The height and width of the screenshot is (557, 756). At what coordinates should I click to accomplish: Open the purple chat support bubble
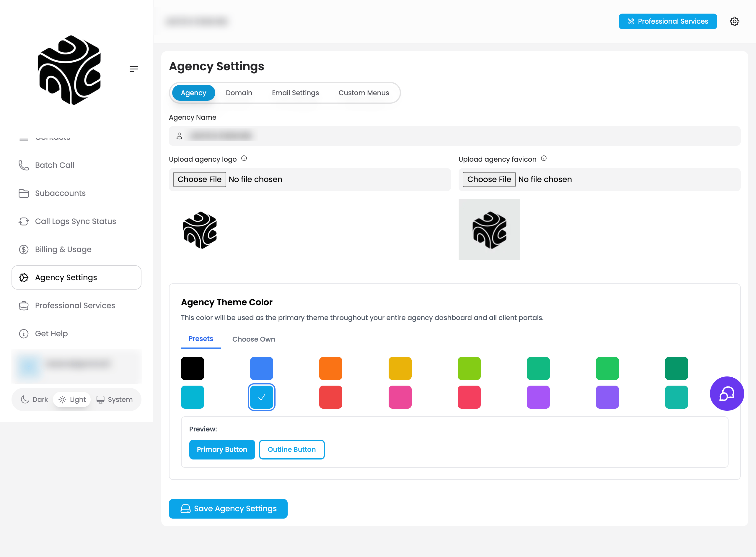click(727, 394)
